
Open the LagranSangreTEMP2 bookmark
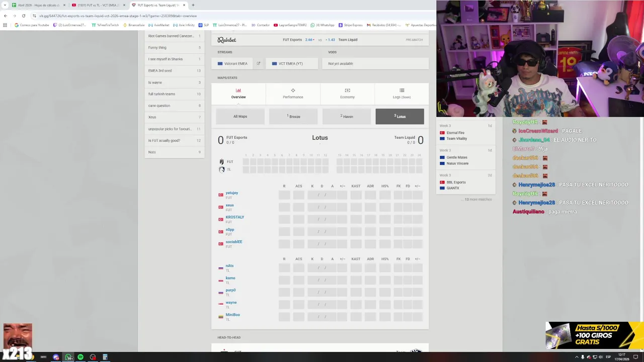(290, 25)
